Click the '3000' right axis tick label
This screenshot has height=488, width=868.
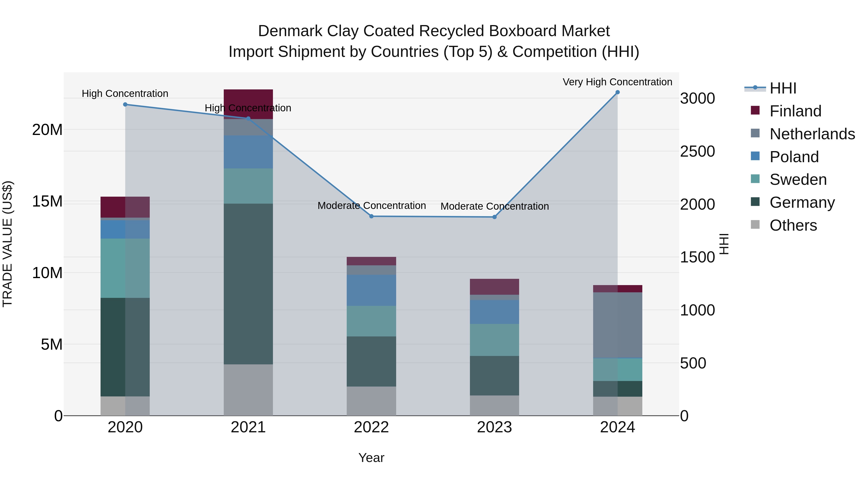698,98
